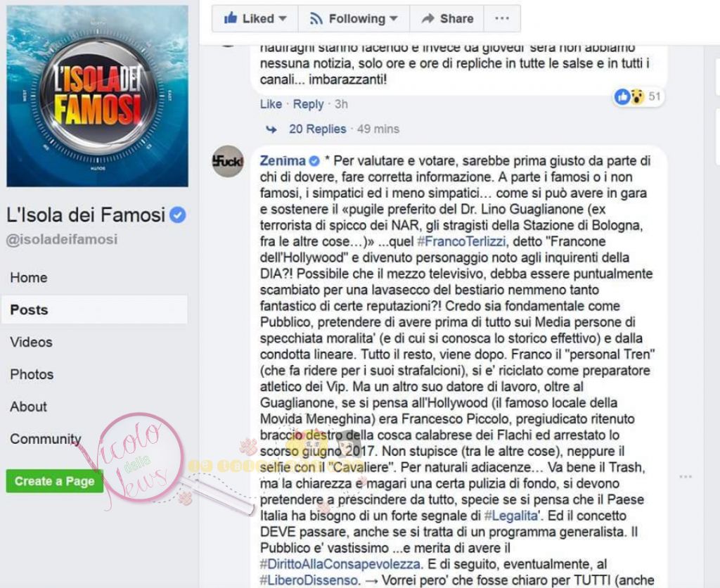Open Zenima's profile picture avatar
The width and height of the screenshot is (720, 588).
[228, 161]
